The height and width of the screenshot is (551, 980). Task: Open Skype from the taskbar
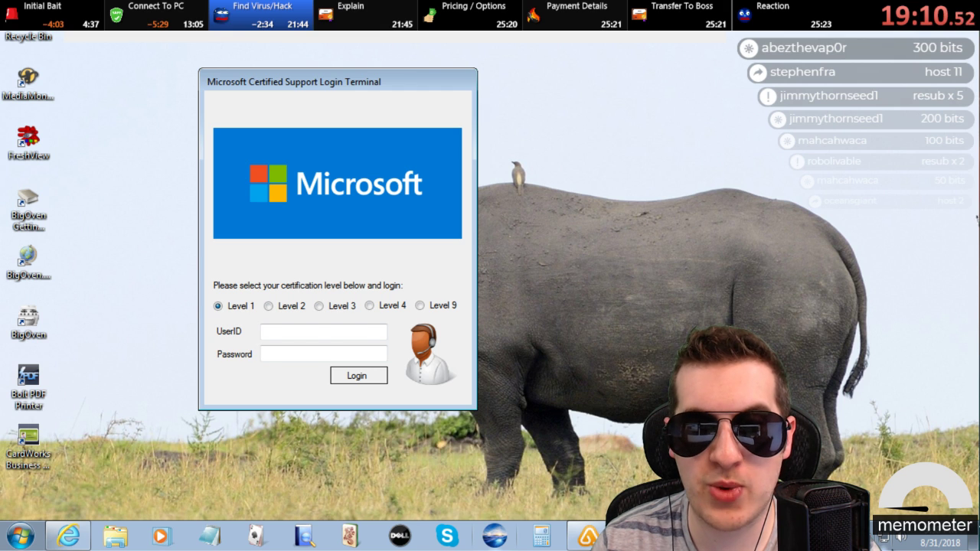pyautogui.click(x=446, y=536)
